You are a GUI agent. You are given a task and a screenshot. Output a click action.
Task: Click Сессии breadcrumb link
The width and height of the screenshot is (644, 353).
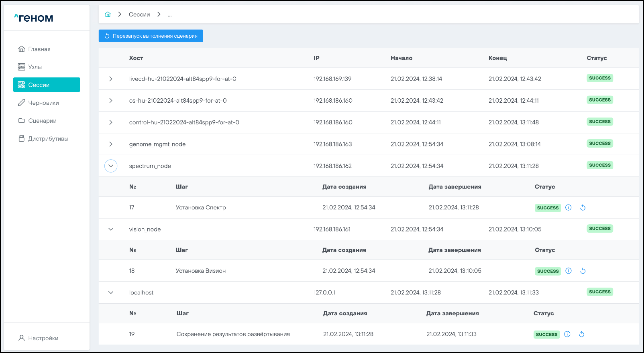(x=139, y=14)
